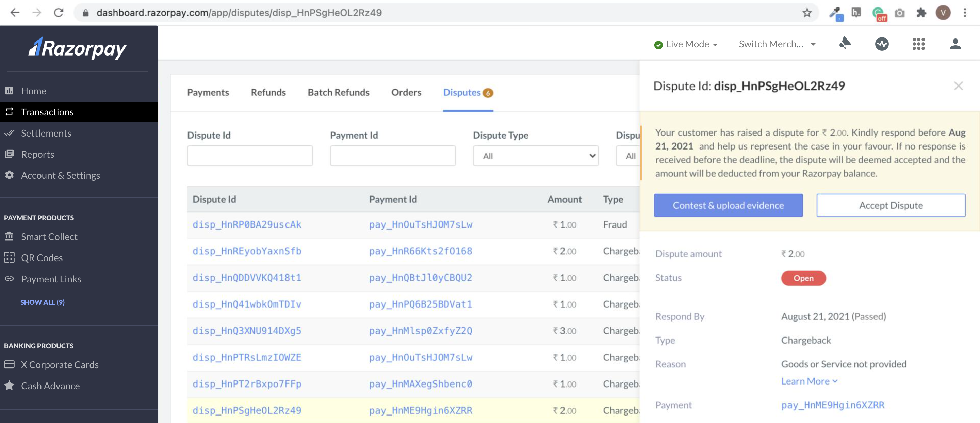This screenshot has width=980, height=423.
Task: Click the Account & Settings gear icon
Action: [x=10, y=175]
